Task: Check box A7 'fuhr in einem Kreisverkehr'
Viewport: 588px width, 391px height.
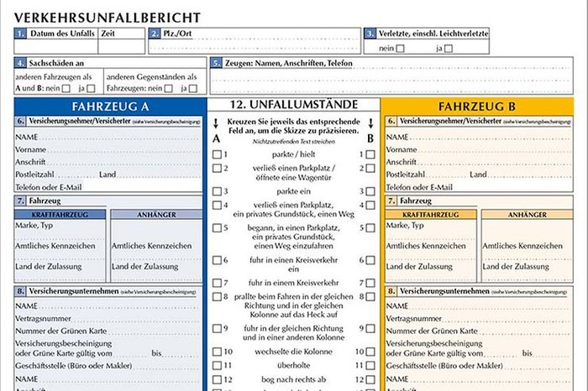Action: (x=217, y=283)
